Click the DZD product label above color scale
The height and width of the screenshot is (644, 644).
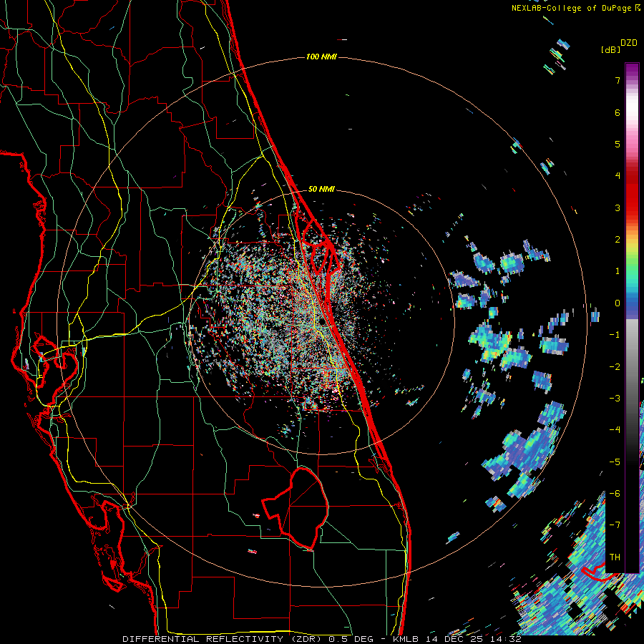(629, 43)
